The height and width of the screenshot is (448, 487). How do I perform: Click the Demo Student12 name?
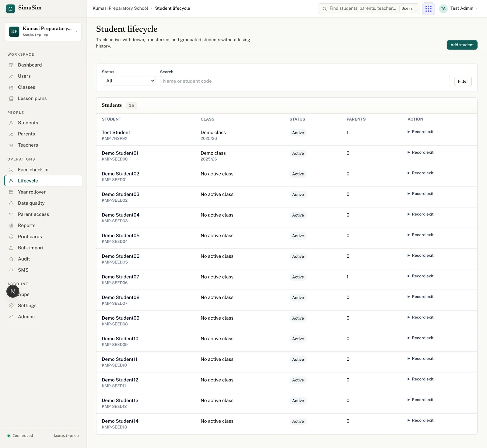[120, 380]
